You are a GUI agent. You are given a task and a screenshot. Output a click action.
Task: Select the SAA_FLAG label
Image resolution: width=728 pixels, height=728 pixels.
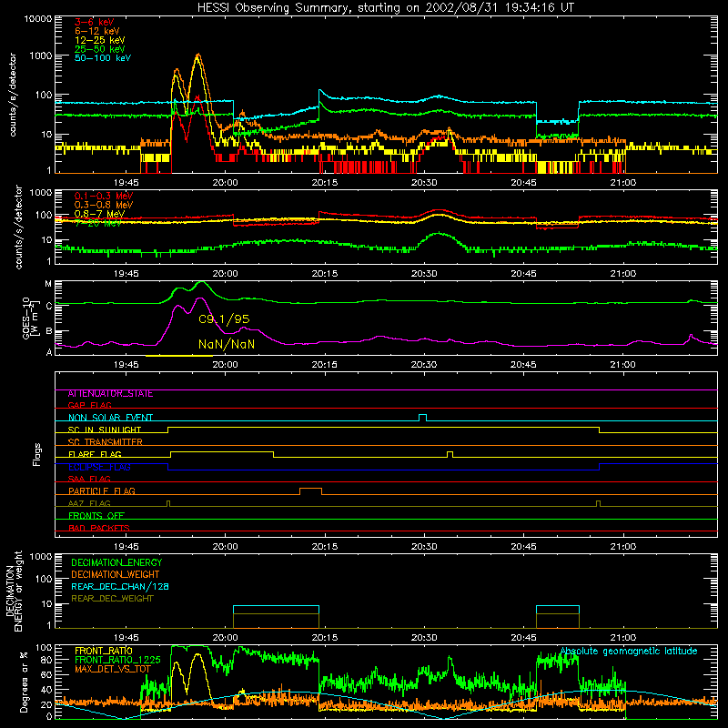click(x=89, y=479)
